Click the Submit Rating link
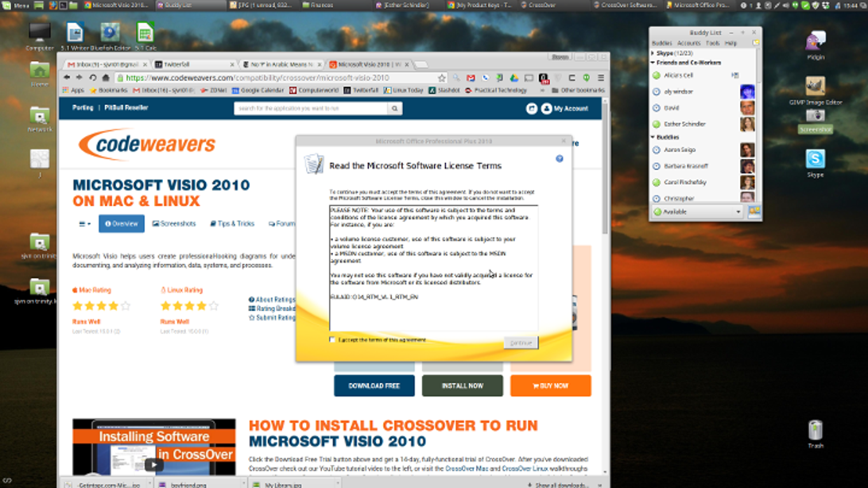 [272, 318]
